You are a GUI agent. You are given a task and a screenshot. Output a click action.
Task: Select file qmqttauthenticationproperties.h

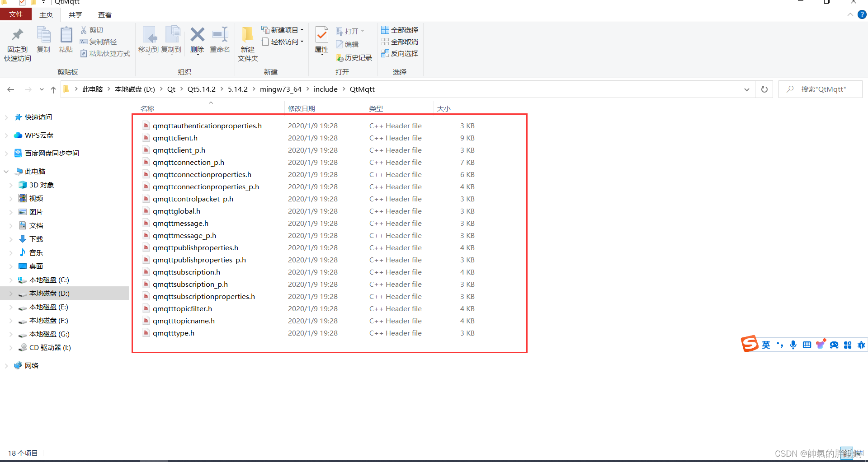pos(207,126)
